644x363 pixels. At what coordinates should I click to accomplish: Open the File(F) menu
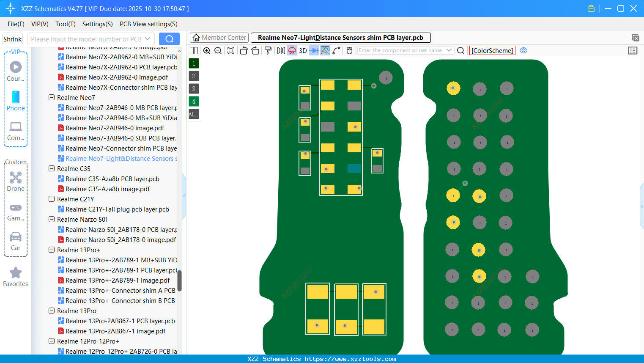click(x=16, y=24)
